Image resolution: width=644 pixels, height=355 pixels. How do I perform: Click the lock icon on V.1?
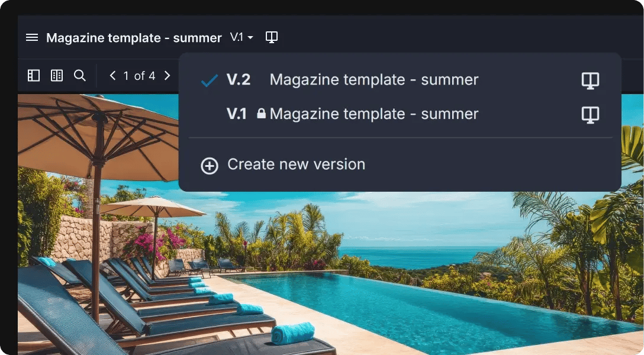tap(261, 113)
